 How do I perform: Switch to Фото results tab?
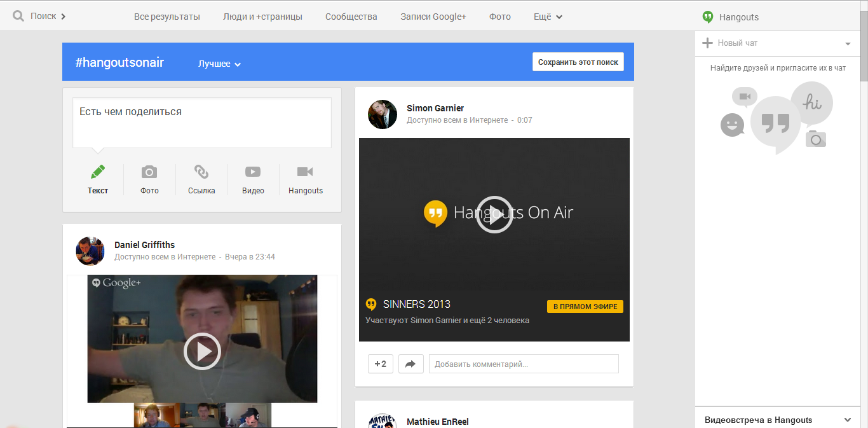click(x=500, y=17)
